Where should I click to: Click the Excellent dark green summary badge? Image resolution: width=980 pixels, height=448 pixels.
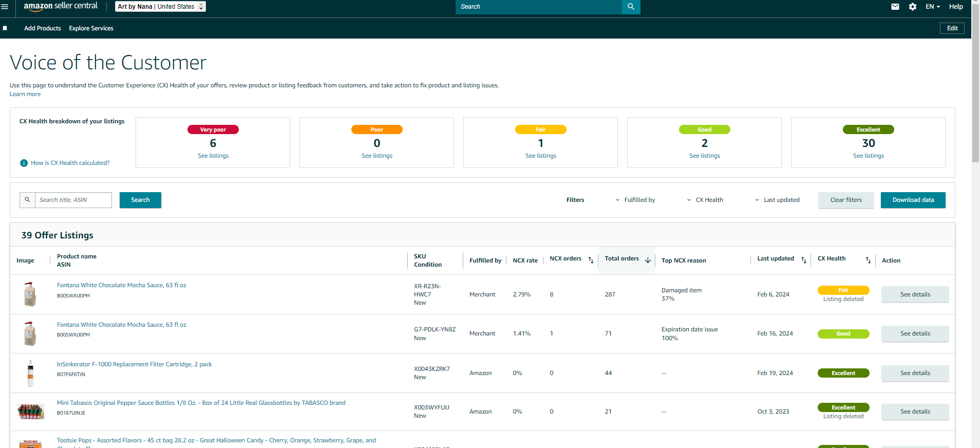click(x=869, y=129)
